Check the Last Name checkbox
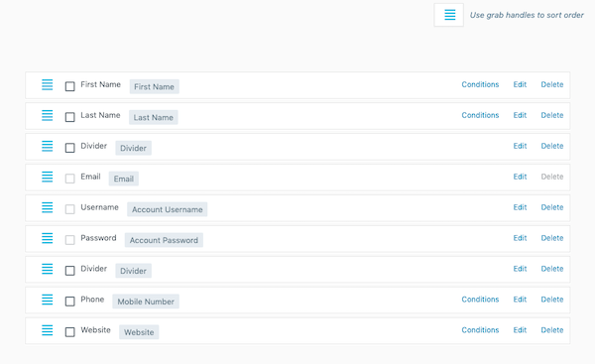Viewport: 595px width, 364px height. [x=69, y=117]
